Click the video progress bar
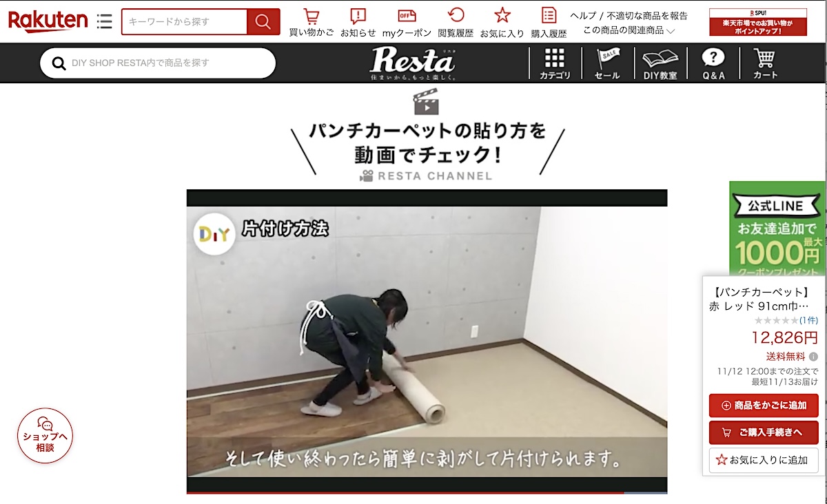The image size is (827, 504). [x=427, y=492]
